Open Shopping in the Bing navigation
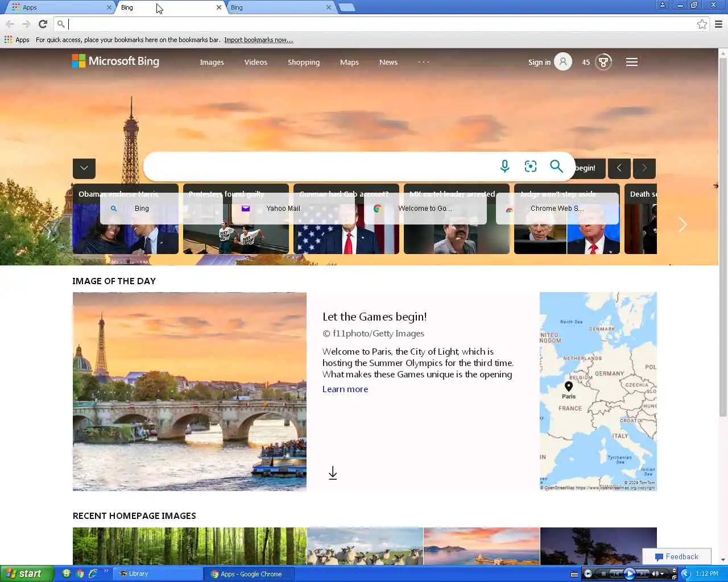 pyautogui.click(x=304, y=63)
